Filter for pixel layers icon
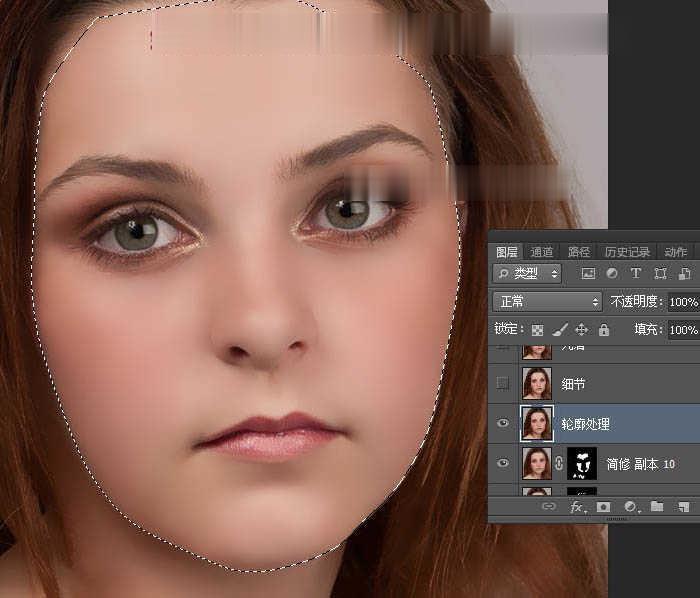The image size is (700, 598). (x=588, y=274)
